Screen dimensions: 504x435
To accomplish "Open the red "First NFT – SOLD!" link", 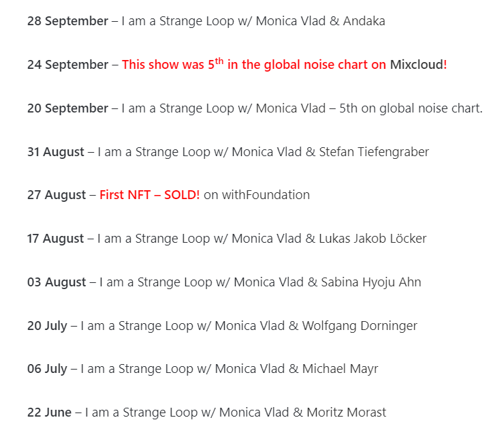I will tap(149, 195).
